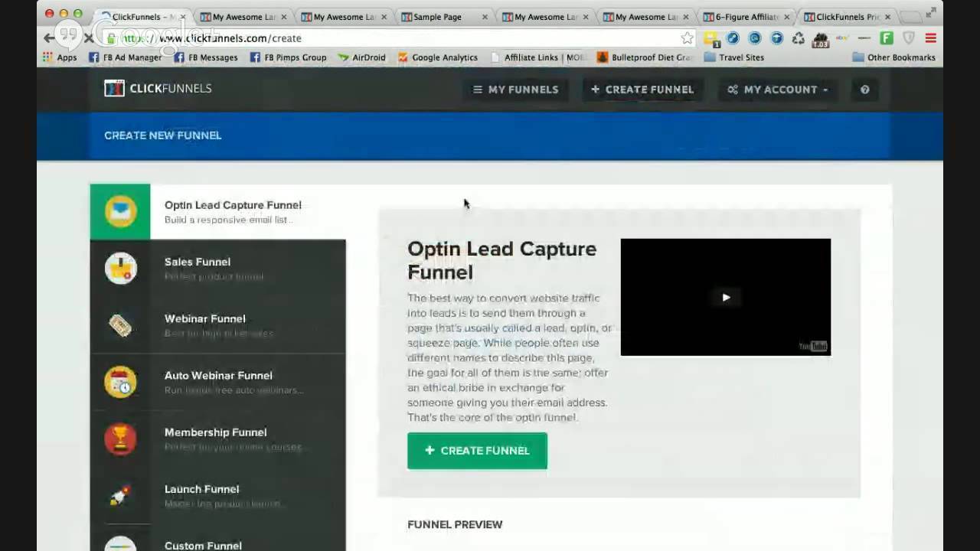Open the Travel Sites bookmark folder
The height and width of the screenshot is (551, 980).
(x=733, y=57)
